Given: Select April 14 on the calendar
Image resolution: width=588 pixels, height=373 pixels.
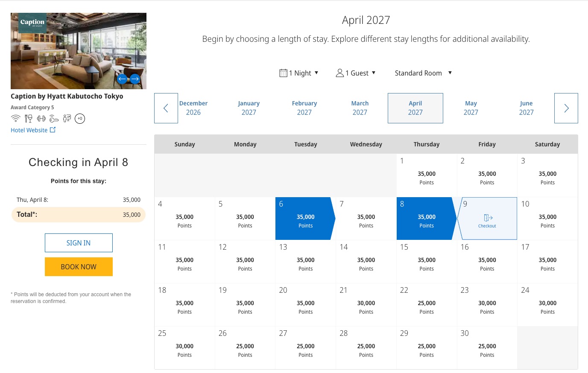Looking at the screenshot, I should [366, 262].
